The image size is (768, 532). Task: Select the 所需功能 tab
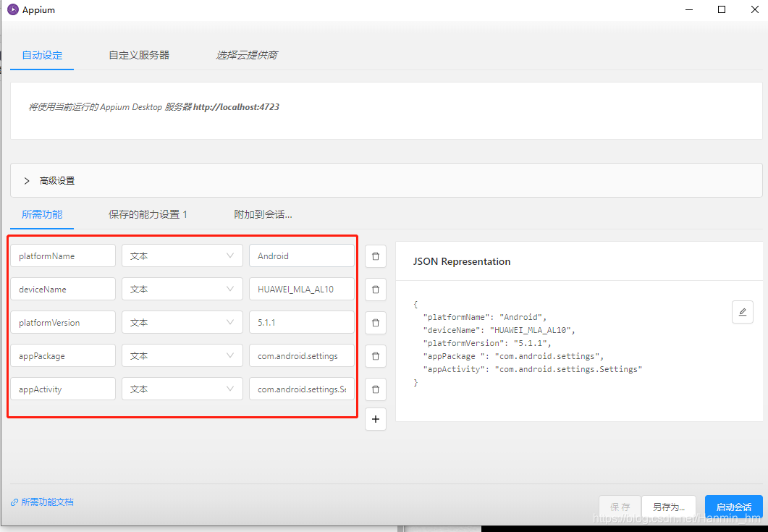coord(42,214)
